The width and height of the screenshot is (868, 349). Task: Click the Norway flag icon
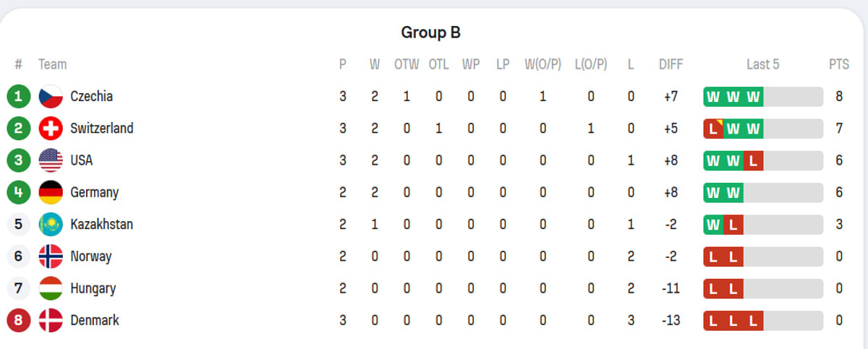[x=51, y=257]
